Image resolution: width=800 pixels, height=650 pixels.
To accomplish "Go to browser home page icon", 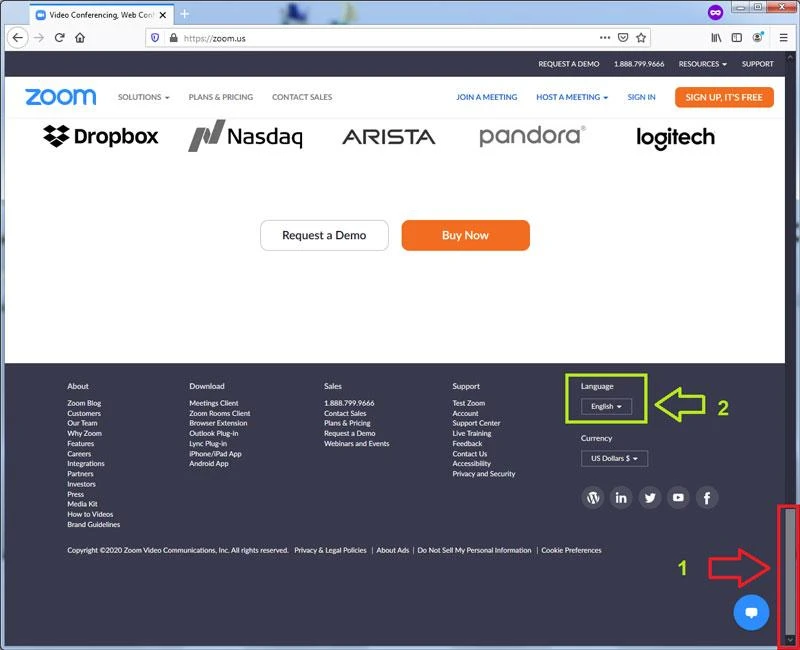I will point(80,37).
